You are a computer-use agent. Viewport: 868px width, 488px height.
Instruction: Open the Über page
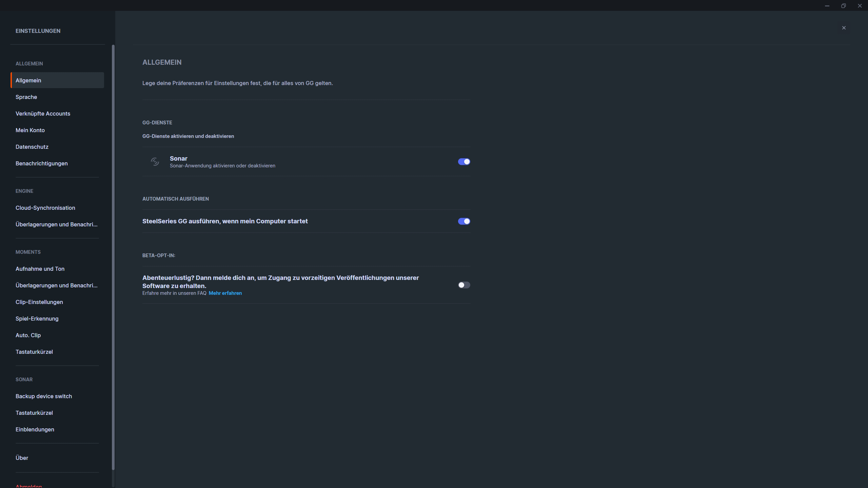pos(22,458)
